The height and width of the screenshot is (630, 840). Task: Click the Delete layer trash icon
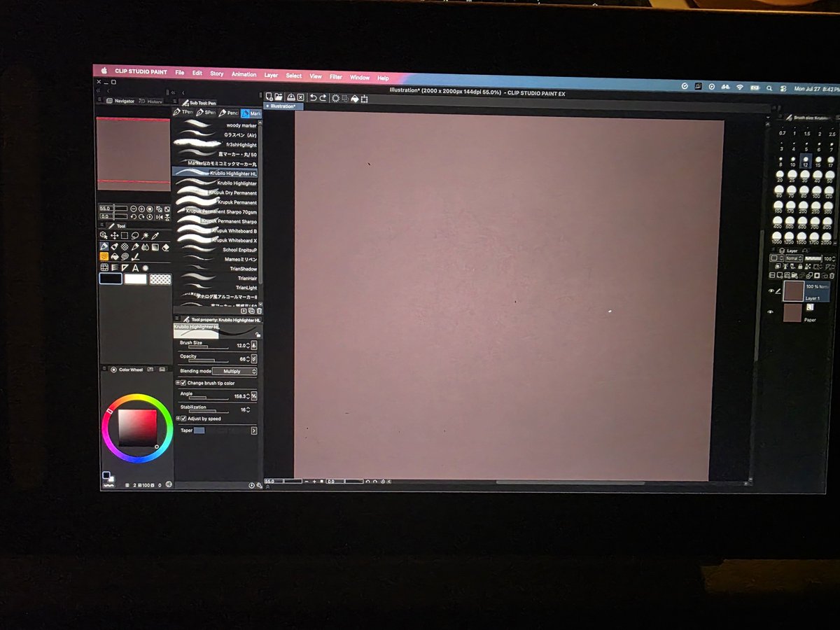pos(832,275)
